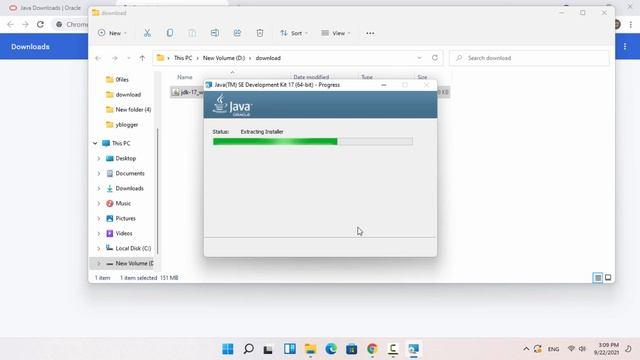
Task: Expand the Pictures tree node
Action: click(98, 218)
